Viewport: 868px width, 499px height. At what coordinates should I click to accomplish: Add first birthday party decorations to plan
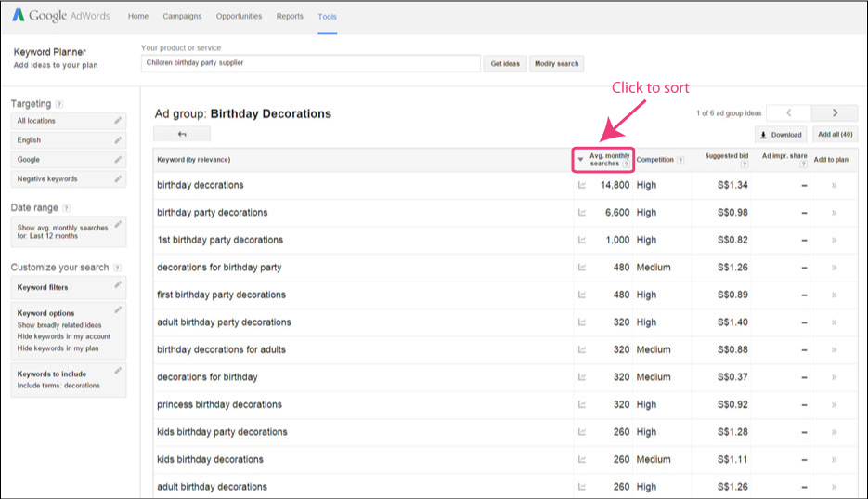[834, 295]
